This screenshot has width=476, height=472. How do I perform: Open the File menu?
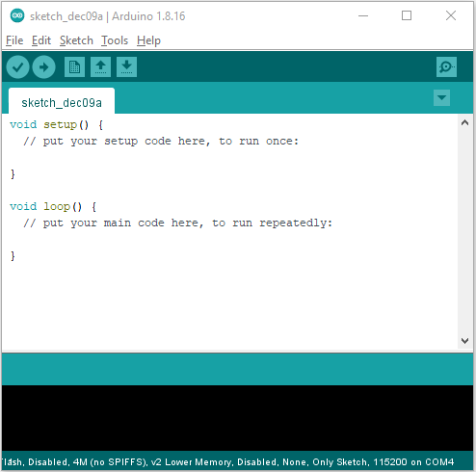[x=14, y=40]
